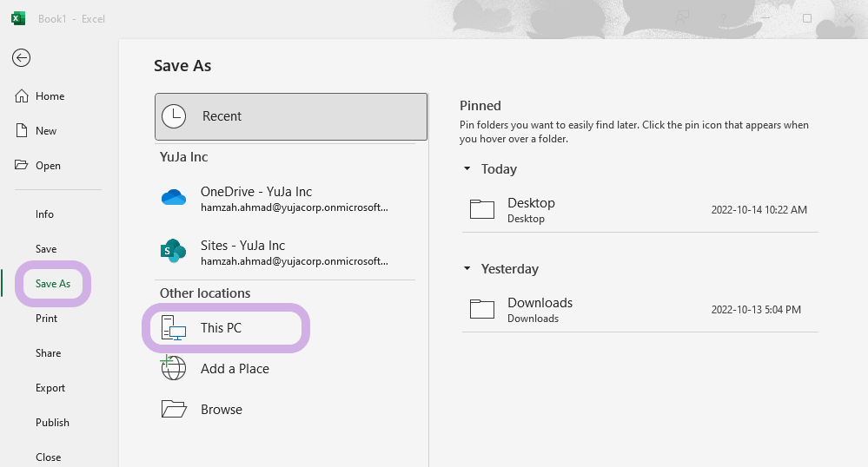Click the Home house icon
Screen dimensions: 868x467
[22, 96]
